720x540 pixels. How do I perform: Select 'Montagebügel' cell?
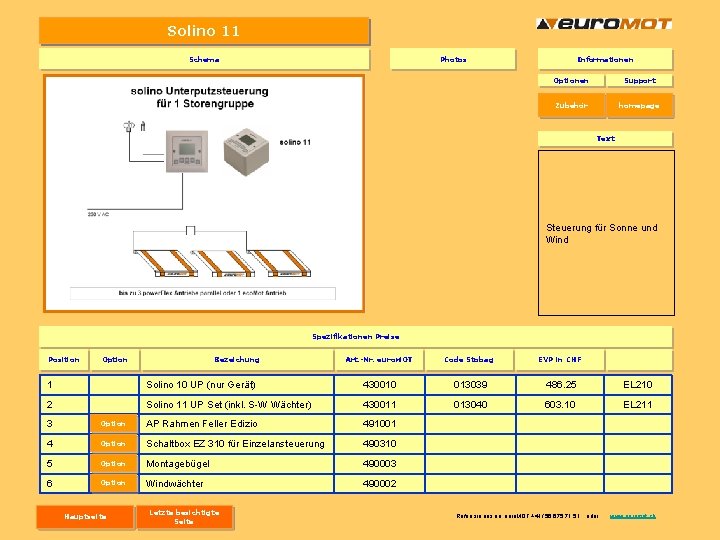[236, 463]
